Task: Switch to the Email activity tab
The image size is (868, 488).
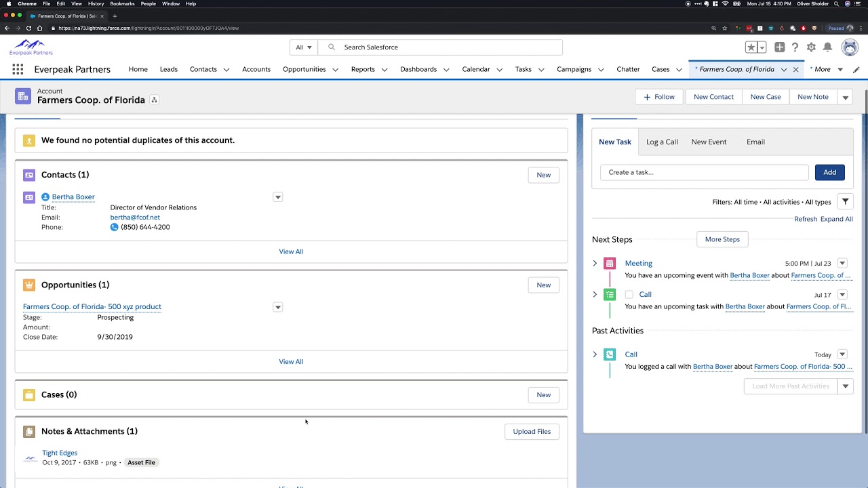Action: pyautogui.click(x=755, y=142)
